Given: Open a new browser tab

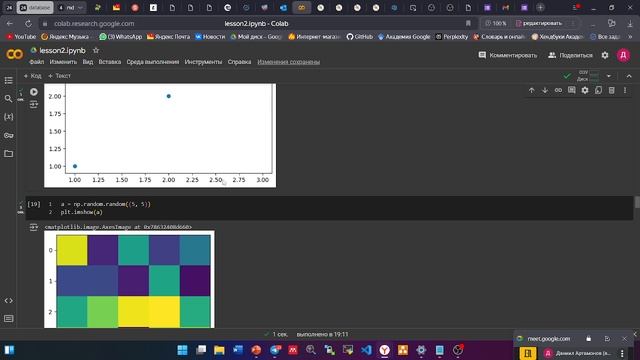Looking at the screenshot, I should (x=540, y=7).
